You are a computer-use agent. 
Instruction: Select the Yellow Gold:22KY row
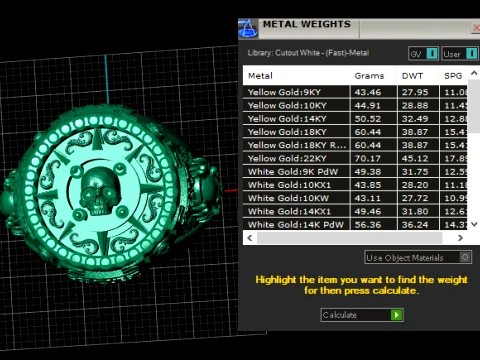[x=355, y=158]
